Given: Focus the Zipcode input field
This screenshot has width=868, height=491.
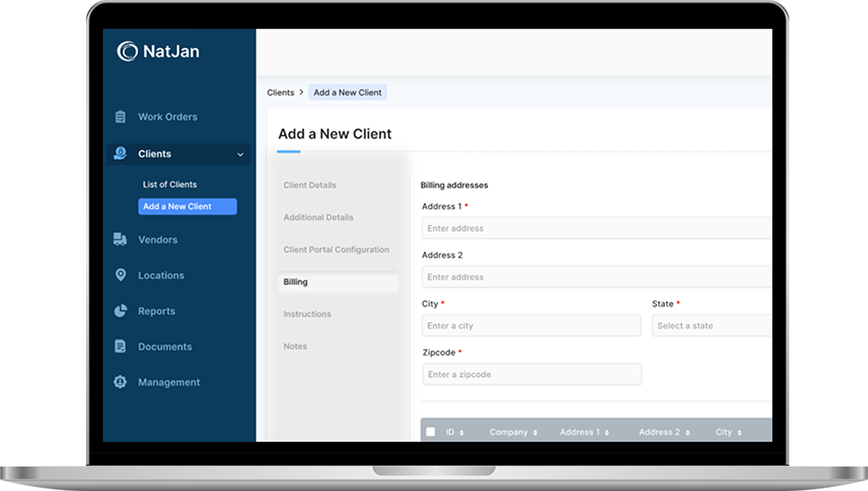Looking at the screenshot, I should coord(532,374).
